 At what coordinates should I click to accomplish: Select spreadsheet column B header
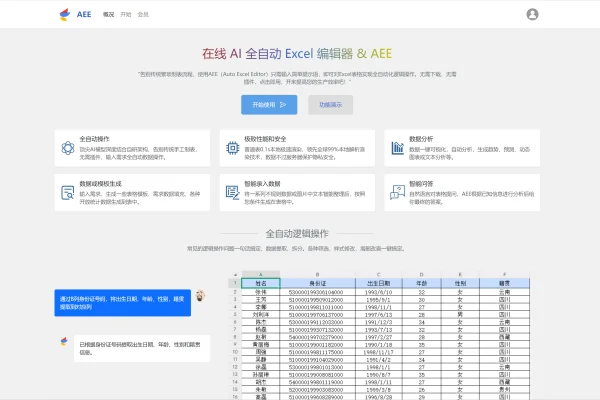317,274
